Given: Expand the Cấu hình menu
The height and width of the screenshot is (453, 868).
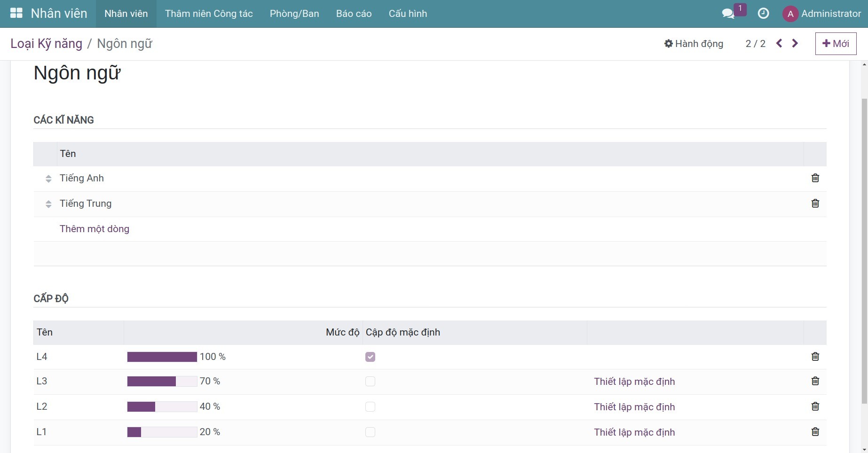Looking at the screenshot, I should click(x=408, y=14).
